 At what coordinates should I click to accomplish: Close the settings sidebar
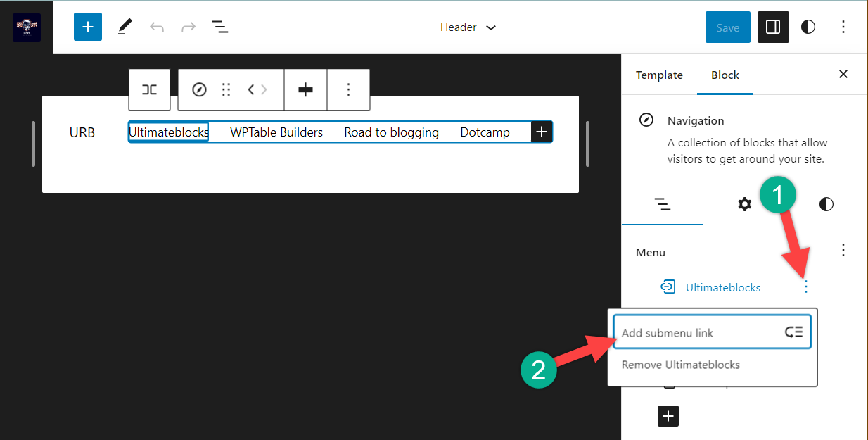click(x=843, y=74)
